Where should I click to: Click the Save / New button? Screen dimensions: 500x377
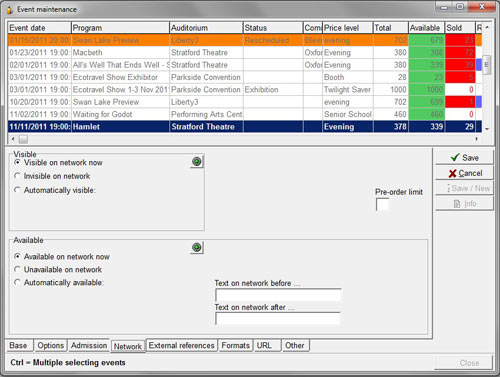click(x=464, y=188)
